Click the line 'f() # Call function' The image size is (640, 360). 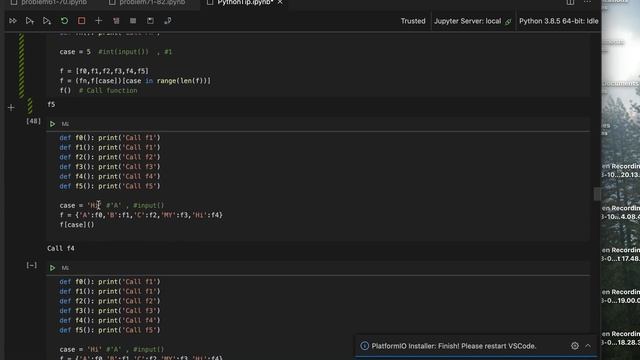(98, 91)
